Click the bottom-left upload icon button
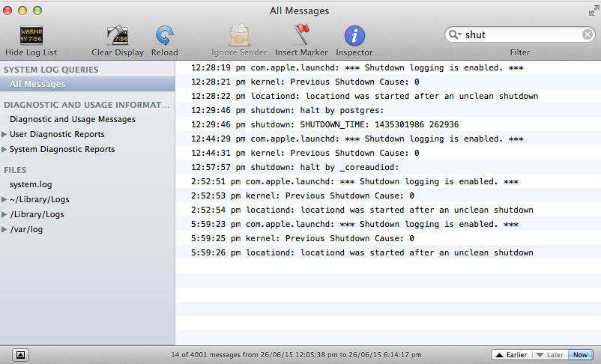This screenshot has width=601, height=364. [x=21, y=355]
